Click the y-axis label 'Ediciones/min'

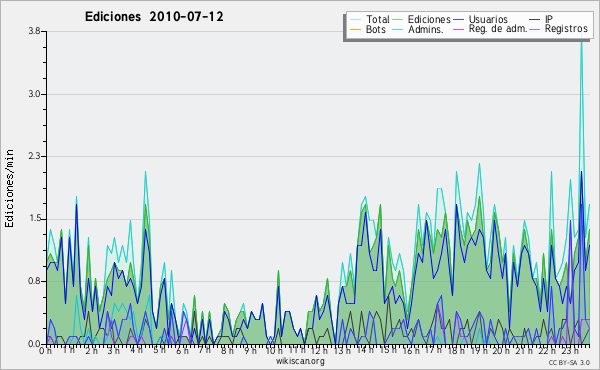[9, 188]
